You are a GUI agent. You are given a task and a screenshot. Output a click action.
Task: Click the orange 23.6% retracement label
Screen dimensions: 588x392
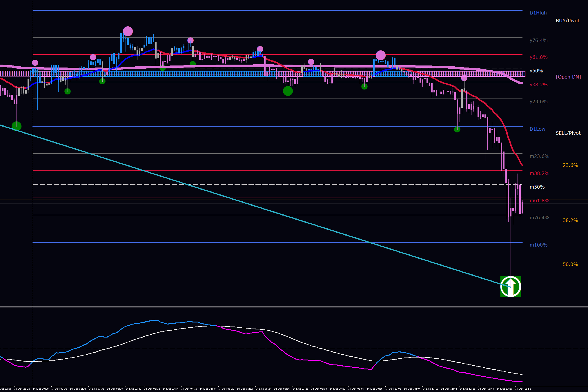click(x=570, y=165)
